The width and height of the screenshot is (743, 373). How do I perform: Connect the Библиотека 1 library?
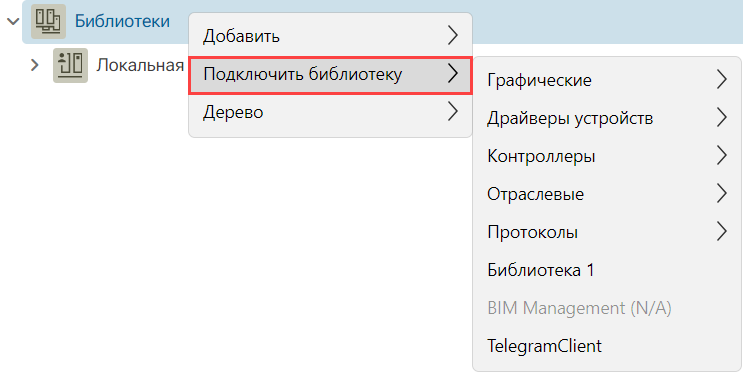(607, 270)
